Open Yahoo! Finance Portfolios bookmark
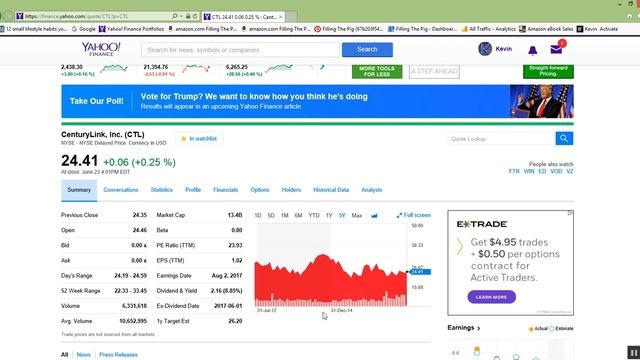Viewport: 640px width, 360px height. pos(131,29)
